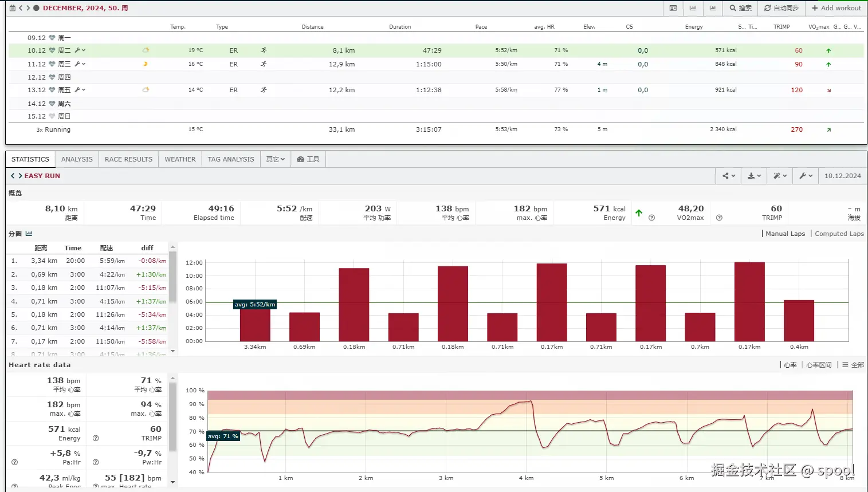Toggle heart rate chart to 心率区间 zones
The image size is (868, 492).
[x=818, y=365]
